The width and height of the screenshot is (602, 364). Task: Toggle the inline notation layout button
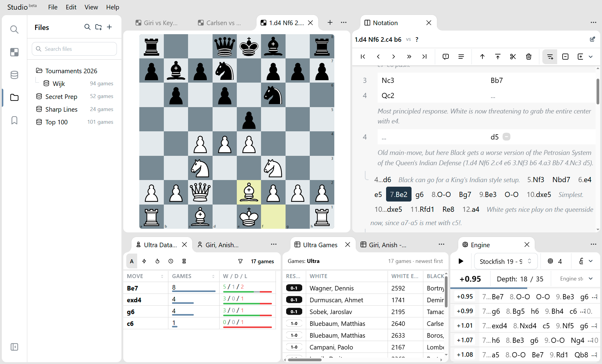(x=550, y=57)
